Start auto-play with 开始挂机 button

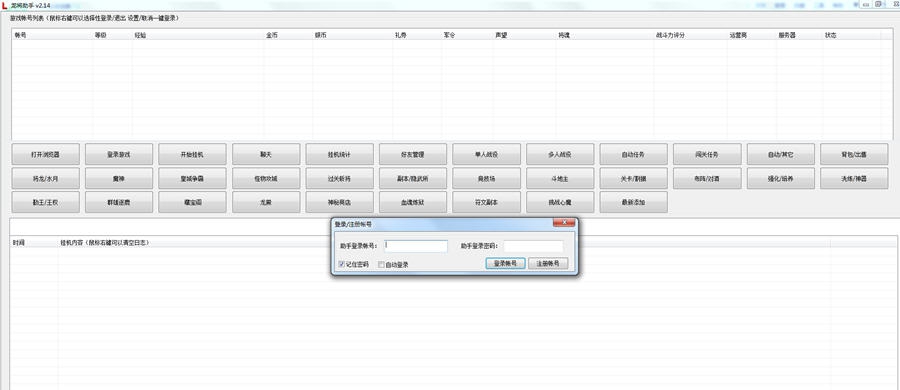(192, 155)
